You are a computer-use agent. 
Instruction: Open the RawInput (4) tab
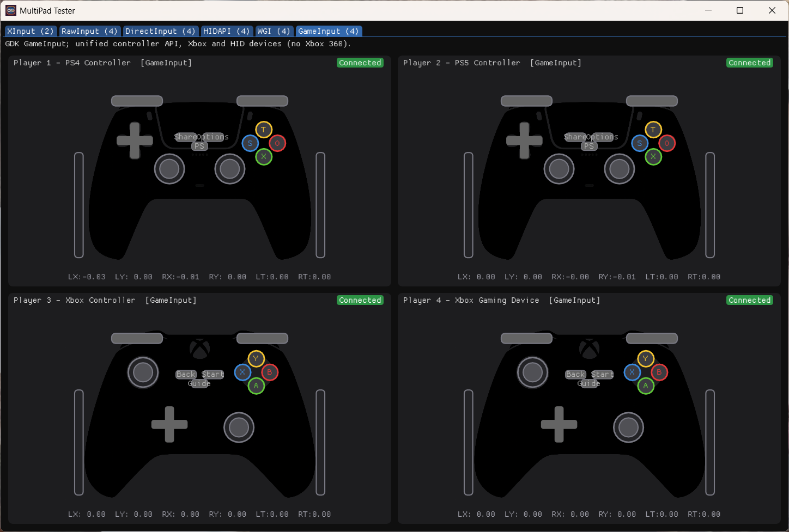89,31
